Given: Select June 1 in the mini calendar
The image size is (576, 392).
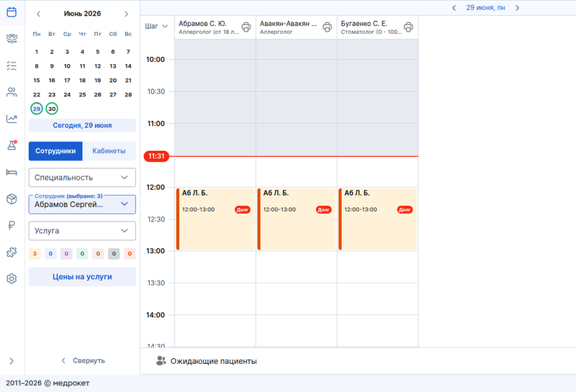Looking at the screenshot, I should [x=37, y=52].
